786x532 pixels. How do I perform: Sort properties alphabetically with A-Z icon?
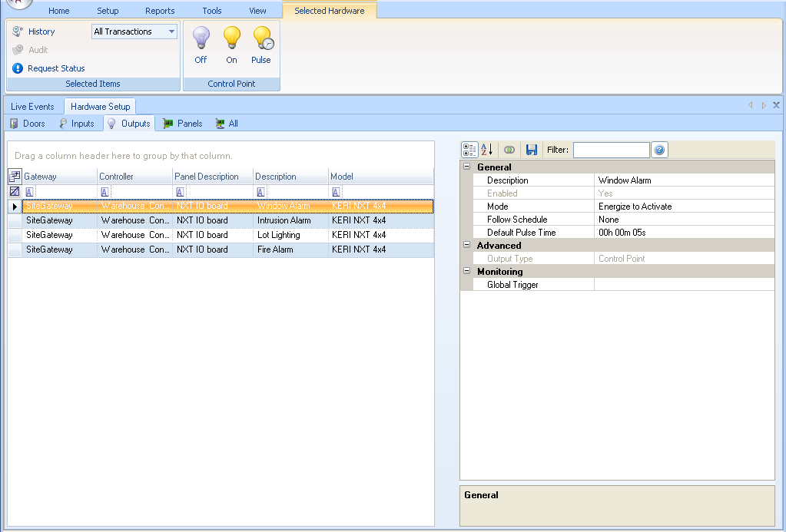coord(486,150)
